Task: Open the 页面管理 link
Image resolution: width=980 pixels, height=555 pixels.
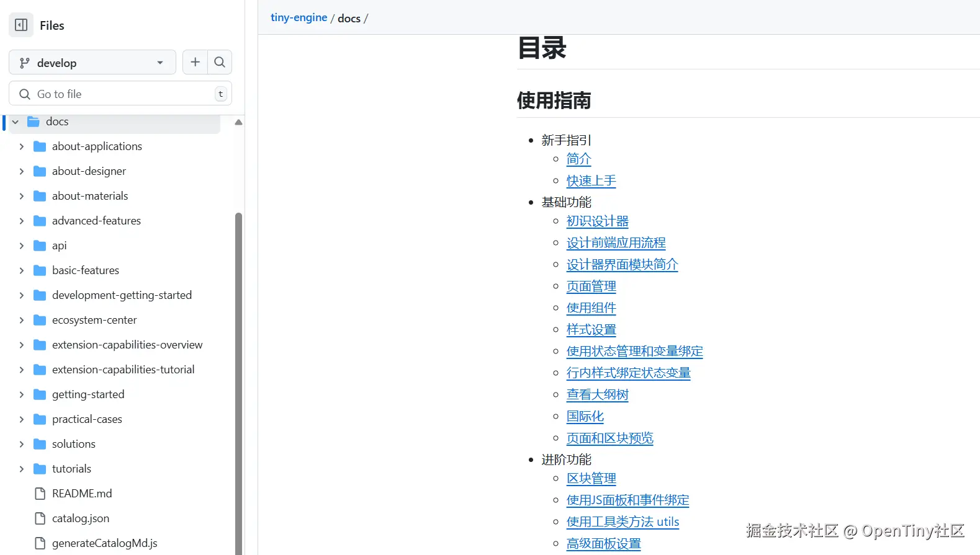Action: point(591,286)
